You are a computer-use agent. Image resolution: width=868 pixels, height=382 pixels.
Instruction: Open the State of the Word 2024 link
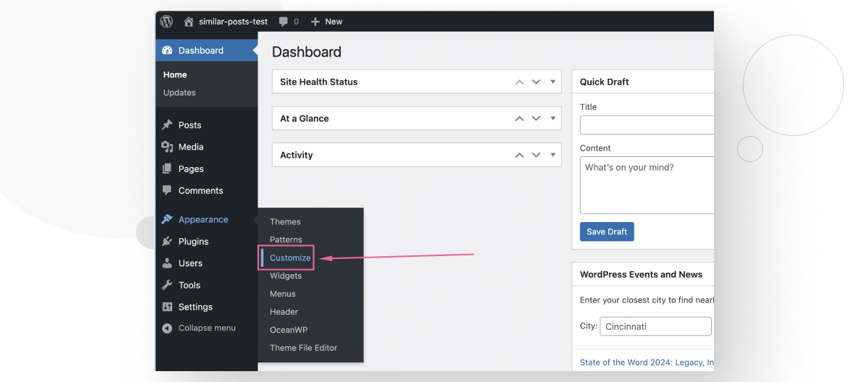(647, 362)
